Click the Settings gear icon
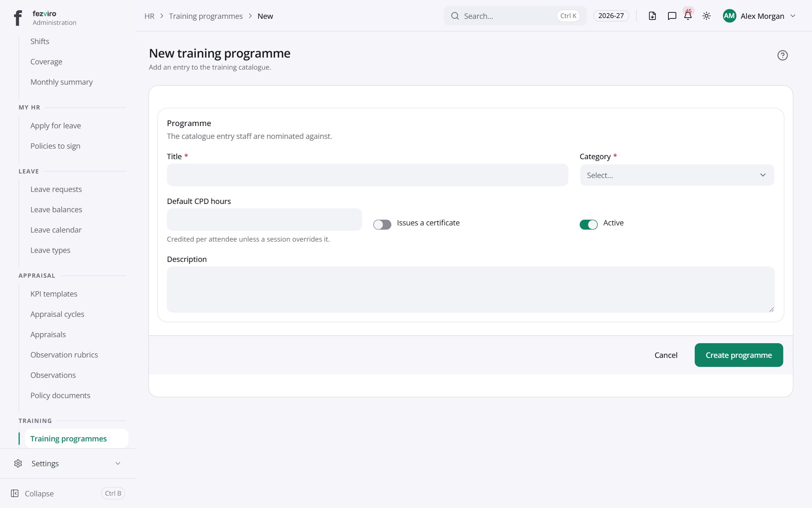Screen dimensions: 812x508 tap(18, 463)
